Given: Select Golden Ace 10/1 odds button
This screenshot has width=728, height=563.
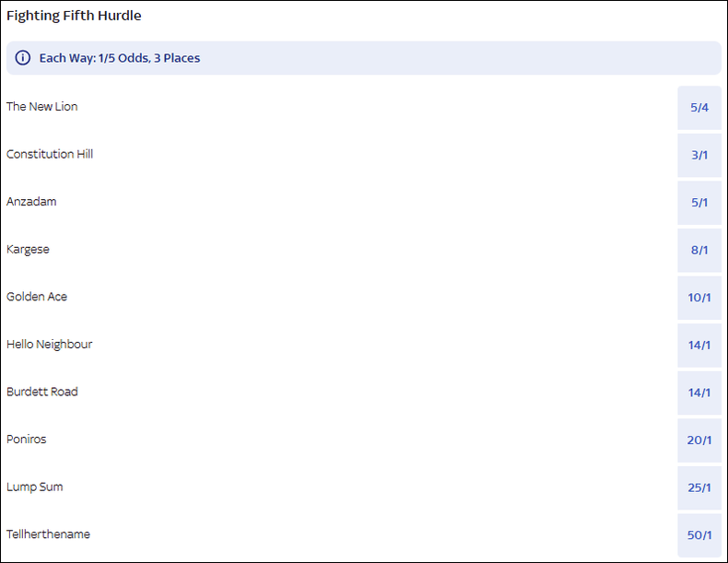Looking at the screenshot, I should [x=699, y=297].
